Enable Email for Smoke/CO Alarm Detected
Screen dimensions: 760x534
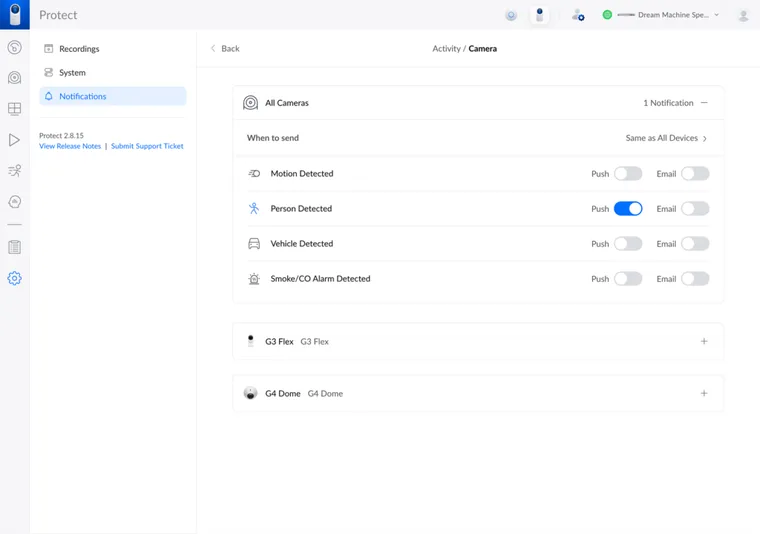pos(695,279)
